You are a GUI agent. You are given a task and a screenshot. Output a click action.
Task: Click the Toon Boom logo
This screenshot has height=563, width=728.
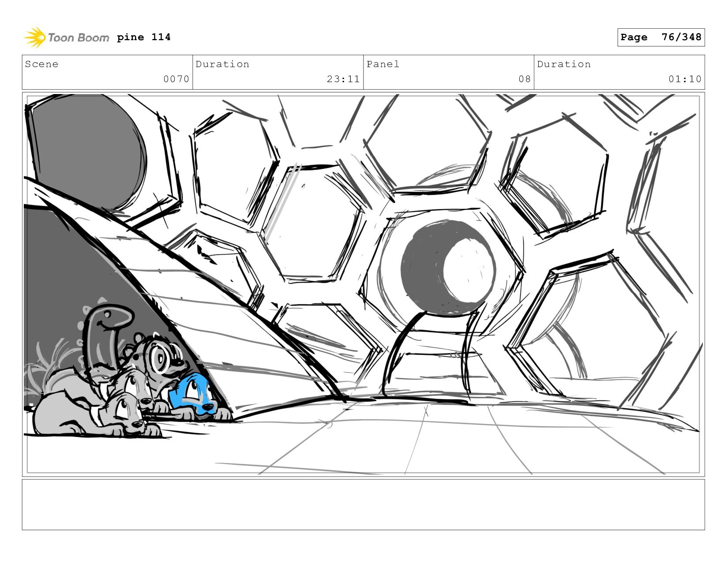point(66,38)
